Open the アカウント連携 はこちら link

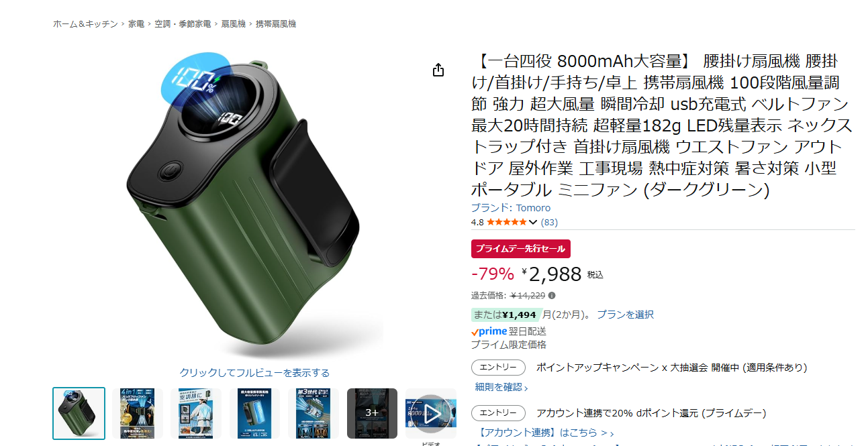click(544, 433)
